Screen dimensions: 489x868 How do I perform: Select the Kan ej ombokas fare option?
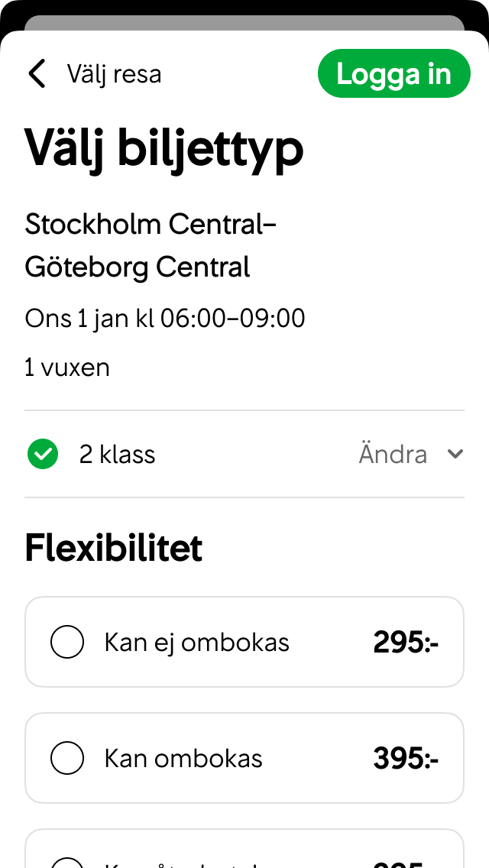tap(244, 642)
